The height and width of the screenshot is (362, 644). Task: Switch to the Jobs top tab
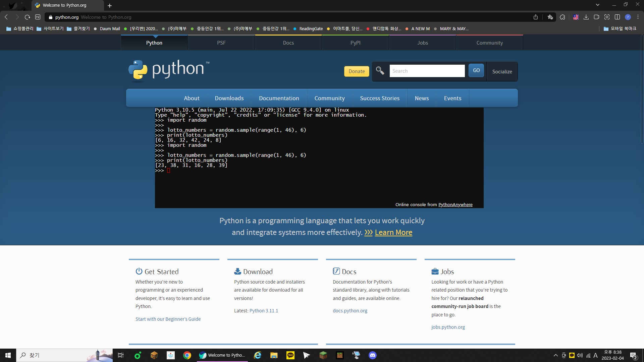pyautogui.click(x=423, y=43)
